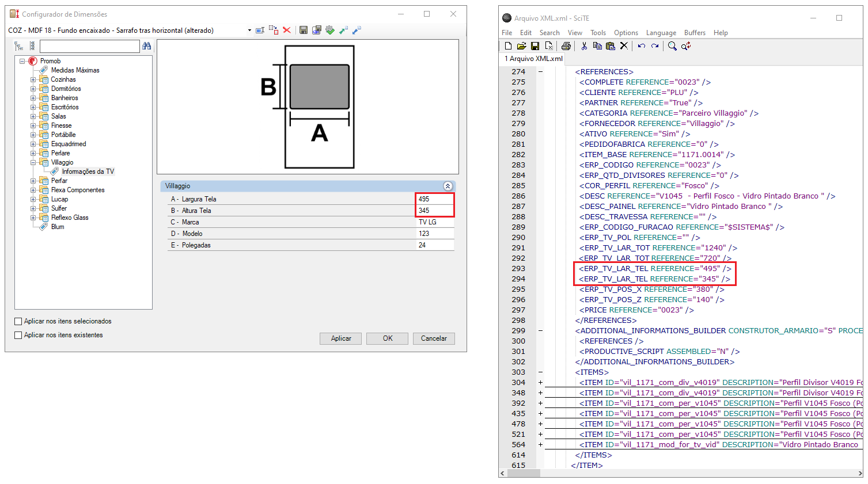Viewport: 868px width, 484px height.
Task: Expand the Reflexo Glass tree node
Action: 33,218
